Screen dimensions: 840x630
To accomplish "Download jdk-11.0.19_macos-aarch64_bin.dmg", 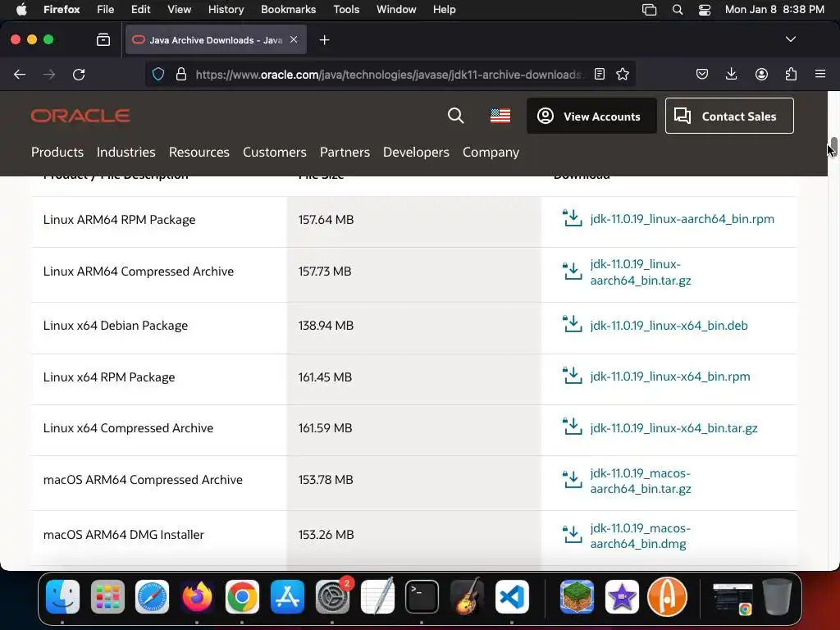I will tap(640, 536).
